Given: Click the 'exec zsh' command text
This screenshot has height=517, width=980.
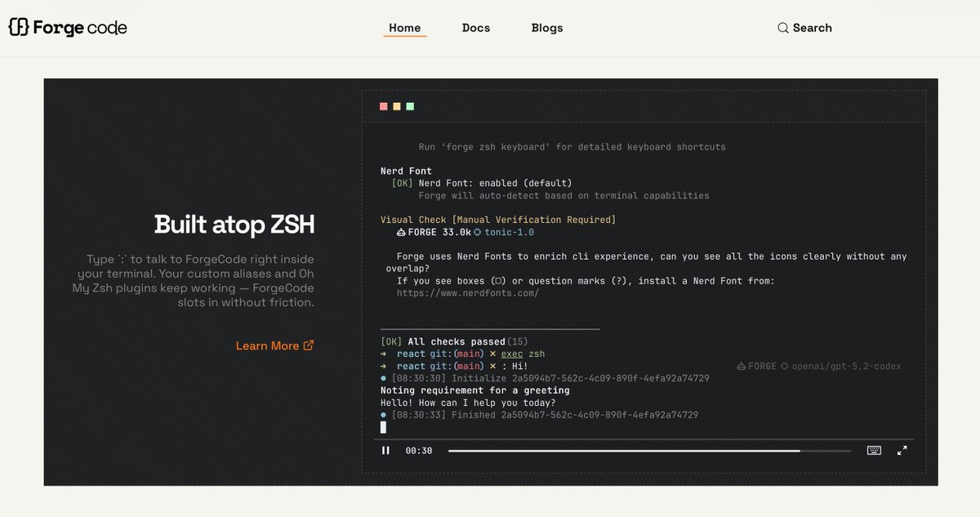Looking at the screenshot, I should coord(523,354).
